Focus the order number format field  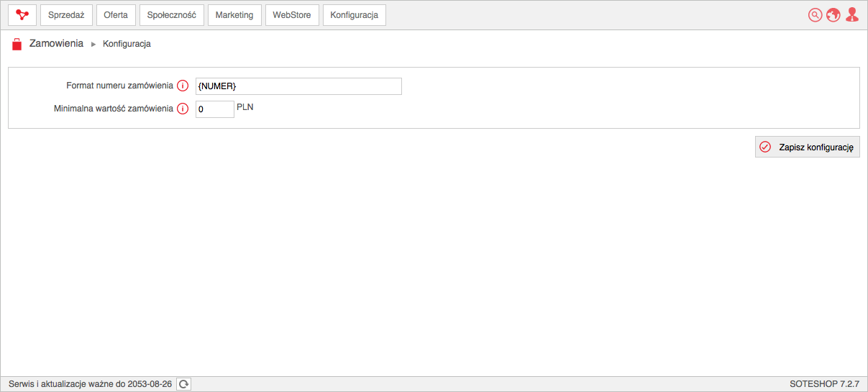(x=298, y=86)
